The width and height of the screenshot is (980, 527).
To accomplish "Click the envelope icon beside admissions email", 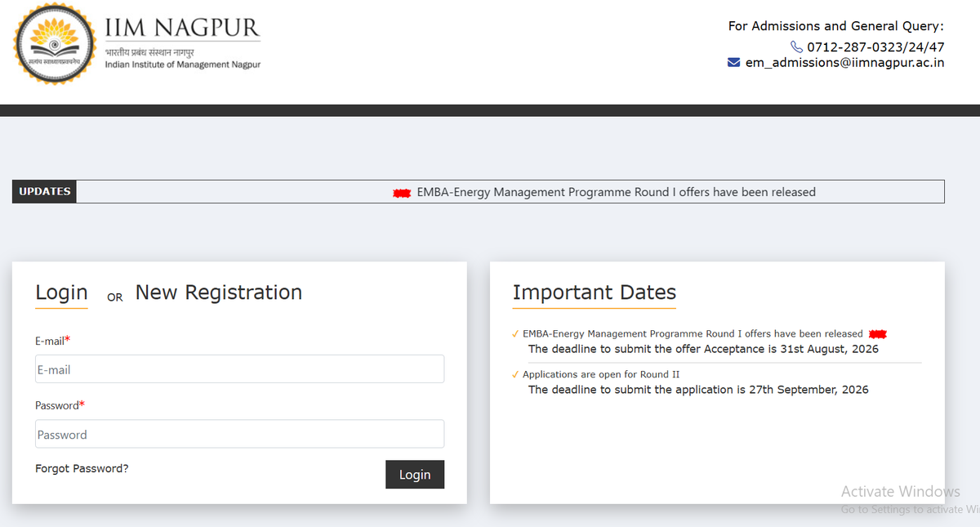I will 733,62.
